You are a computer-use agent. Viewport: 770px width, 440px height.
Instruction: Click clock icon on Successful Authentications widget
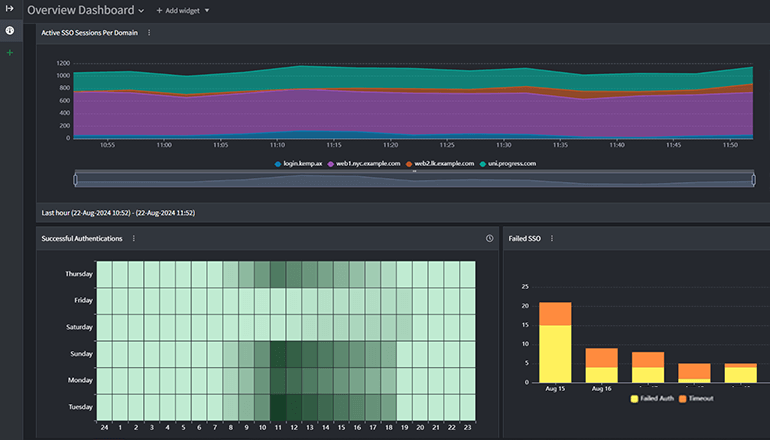(489, 239)
